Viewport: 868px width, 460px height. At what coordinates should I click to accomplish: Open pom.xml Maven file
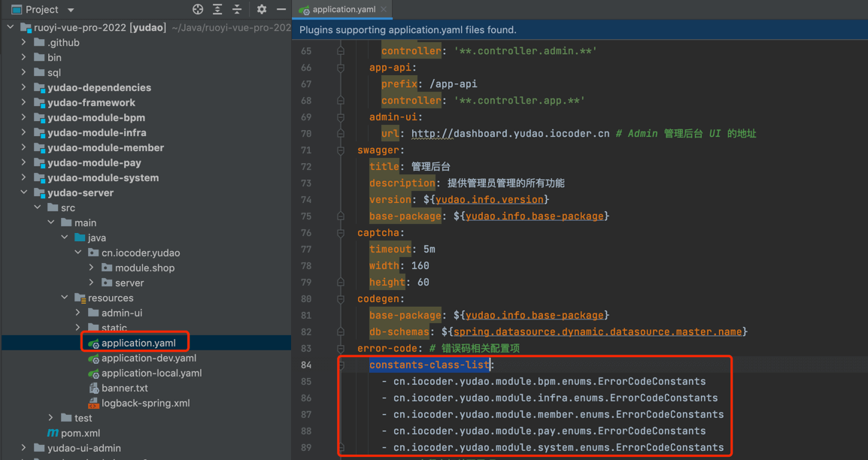(80, 433)
